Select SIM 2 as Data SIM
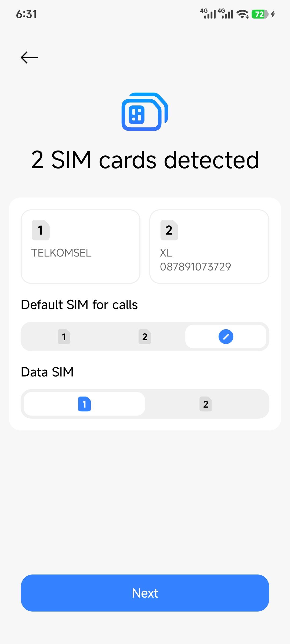 pos(206,404)
